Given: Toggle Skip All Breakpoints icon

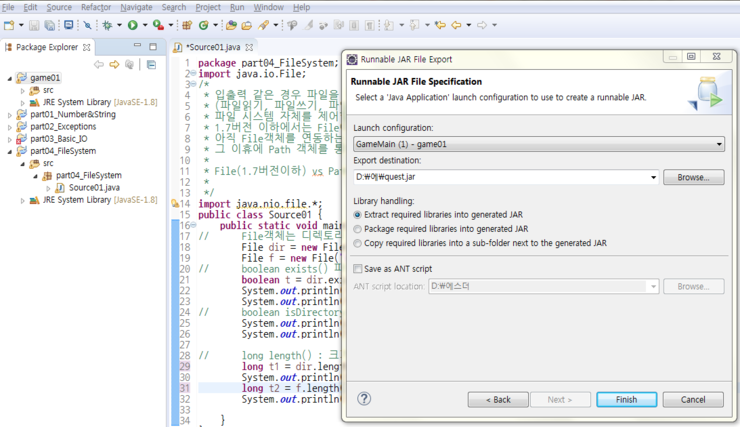Looking at the screenshot, I should click(x=87, y=25).
